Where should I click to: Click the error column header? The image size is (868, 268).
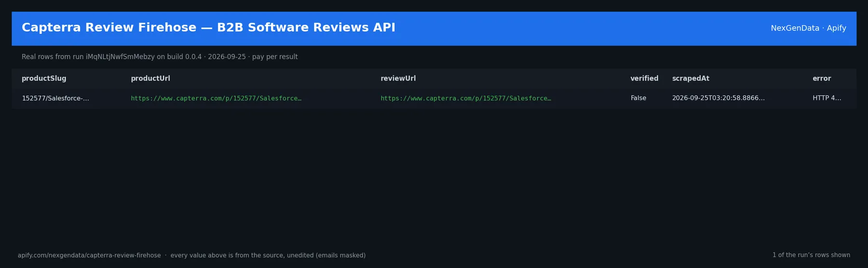point(822,79)
